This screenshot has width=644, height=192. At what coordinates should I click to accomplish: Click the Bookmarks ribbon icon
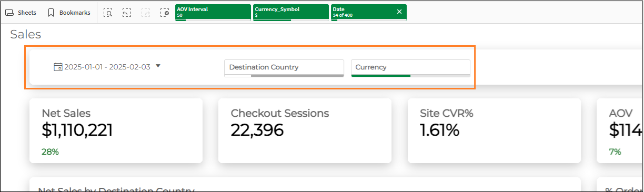pos(51,12)
